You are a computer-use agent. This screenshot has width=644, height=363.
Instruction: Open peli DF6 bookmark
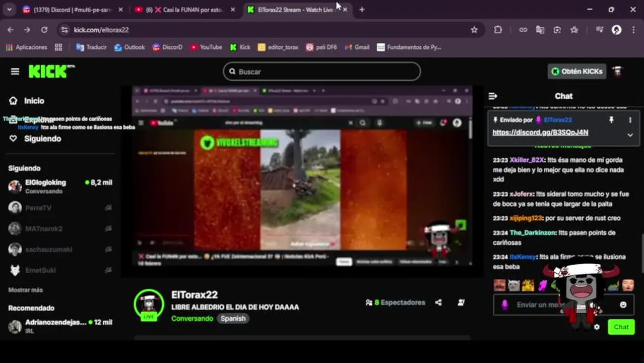coord(321,47)
